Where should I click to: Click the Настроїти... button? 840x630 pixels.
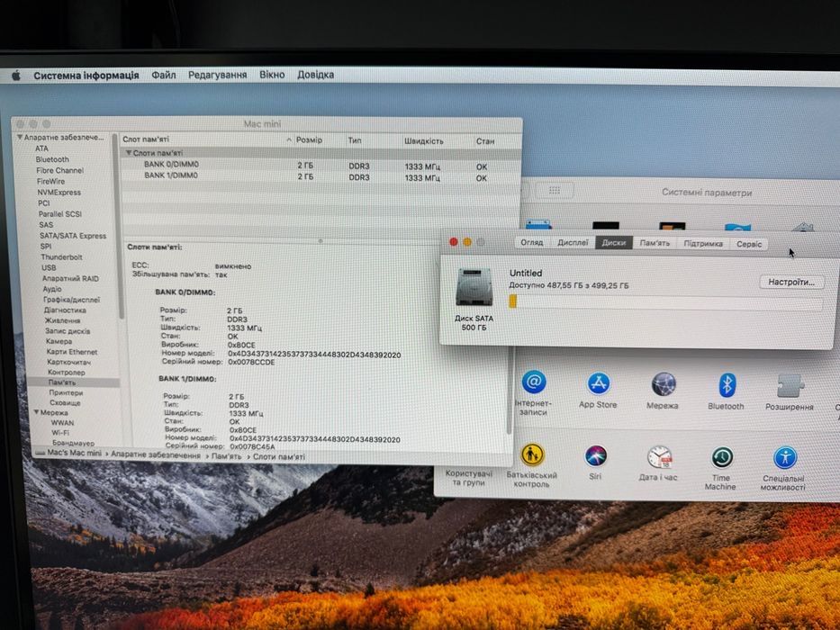[x=791, y=282]
